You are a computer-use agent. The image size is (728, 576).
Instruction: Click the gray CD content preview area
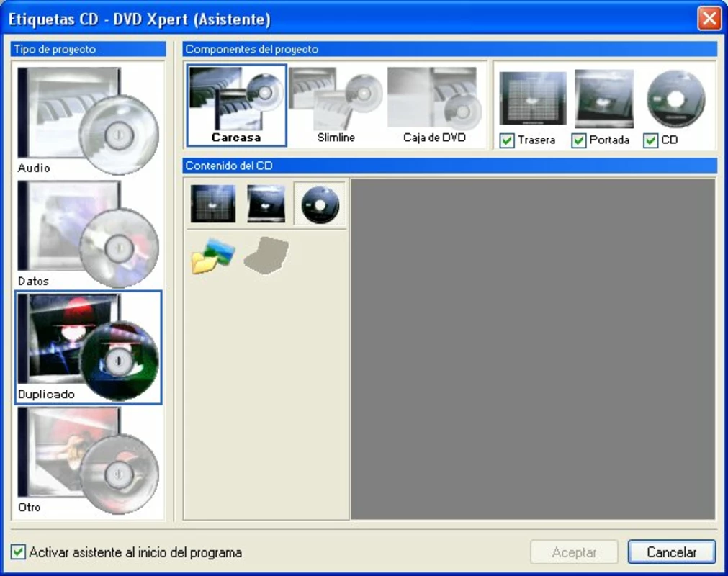pyautogui.click(x=533, y=349)
